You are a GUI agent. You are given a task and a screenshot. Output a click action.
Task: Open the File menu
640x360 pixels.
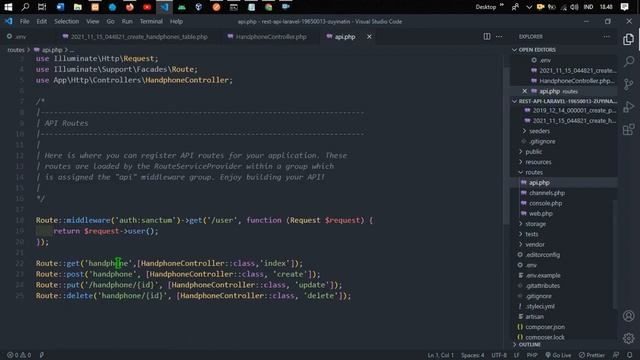24,21
